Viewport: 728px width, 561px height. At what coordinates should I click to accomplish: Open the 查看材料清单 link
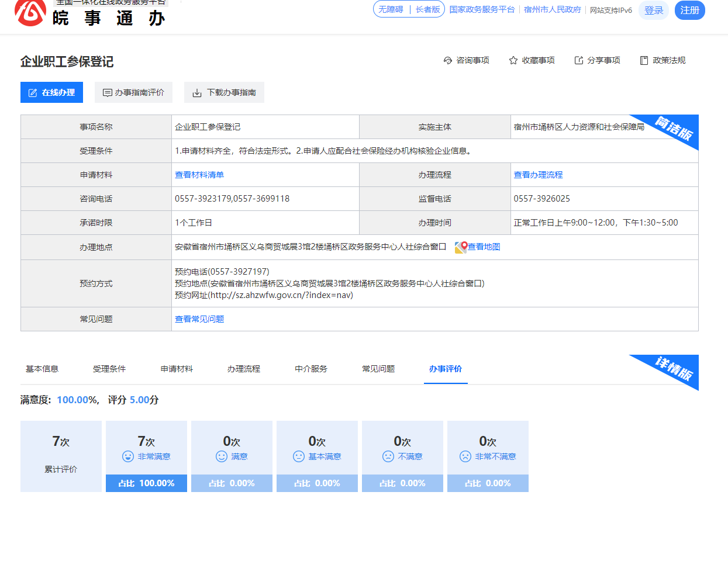coord(199,175)
